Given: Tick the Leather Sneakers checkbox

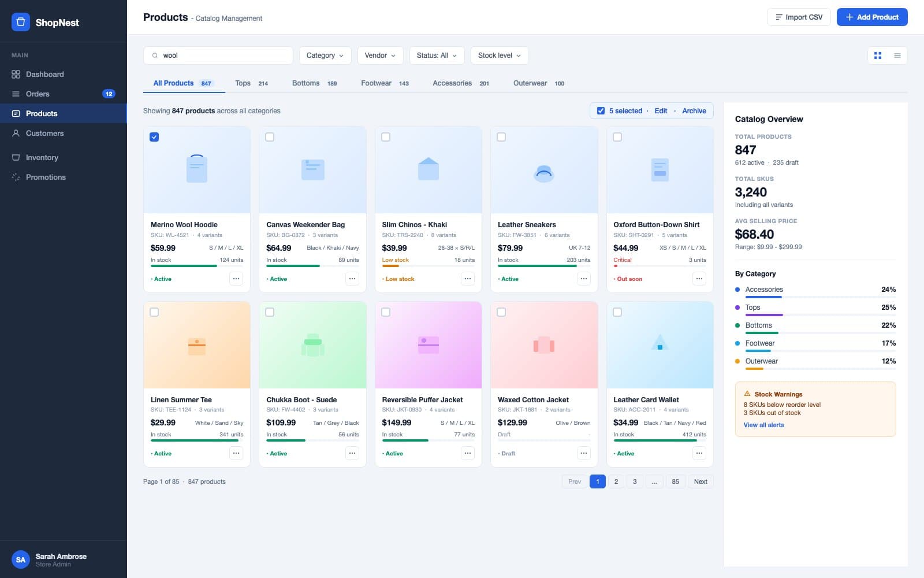Looking at the screenshot, I should coord(501,137).
